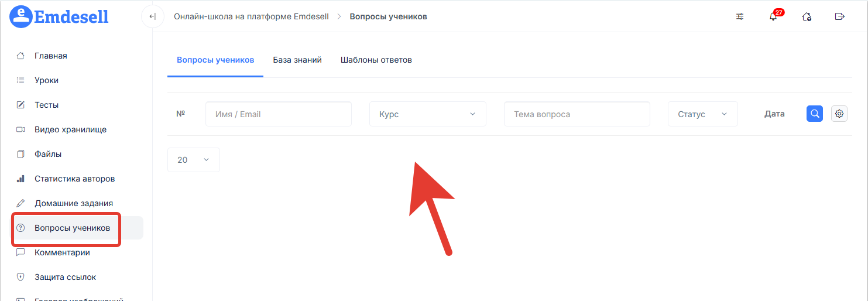
Task: Open the Шаблоны ответов tab
Action: pos(376,60)
